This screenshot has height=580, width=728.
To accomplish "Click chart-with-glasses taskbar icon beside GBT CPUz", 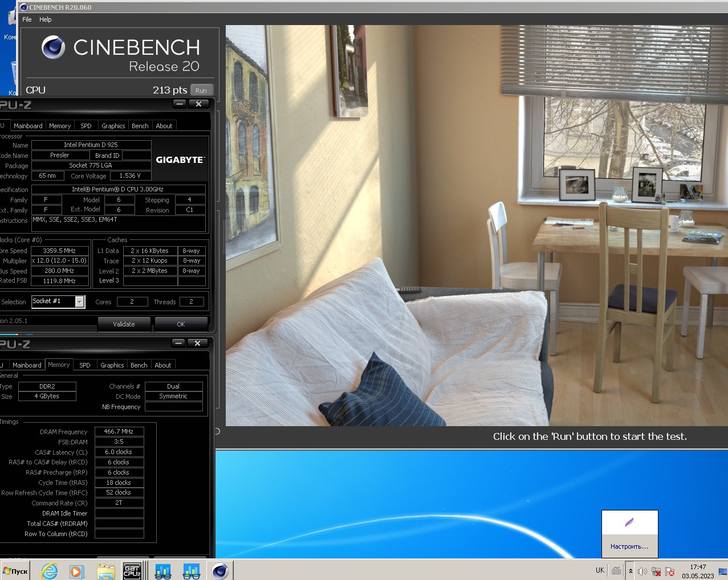I will [163, 571].
